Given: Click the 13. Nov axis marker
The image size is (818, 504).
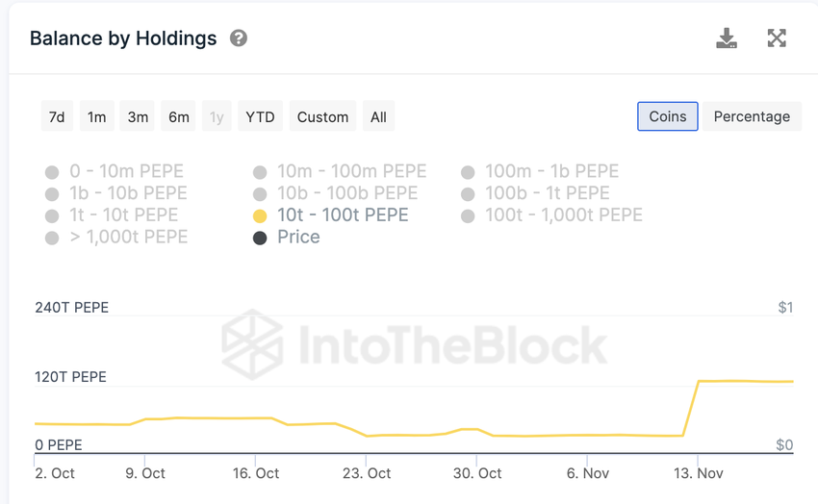Looking at the screenshot, I should click(699, 473).
